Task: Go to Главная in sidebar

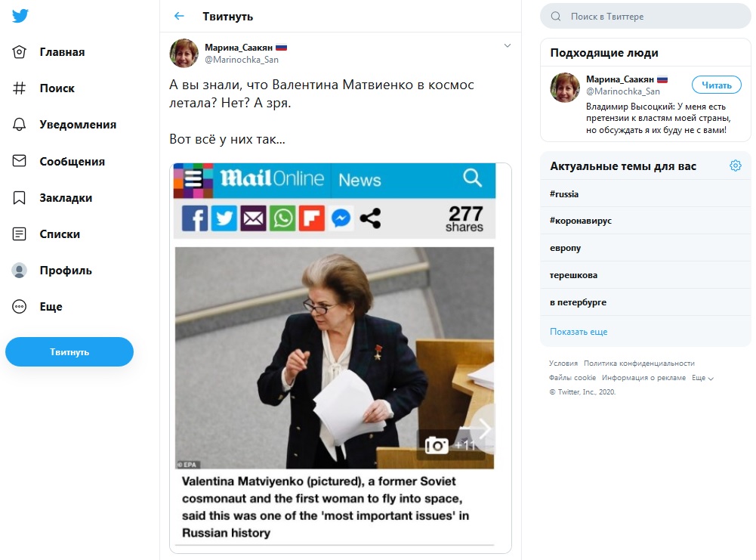Action: (61, 52)
